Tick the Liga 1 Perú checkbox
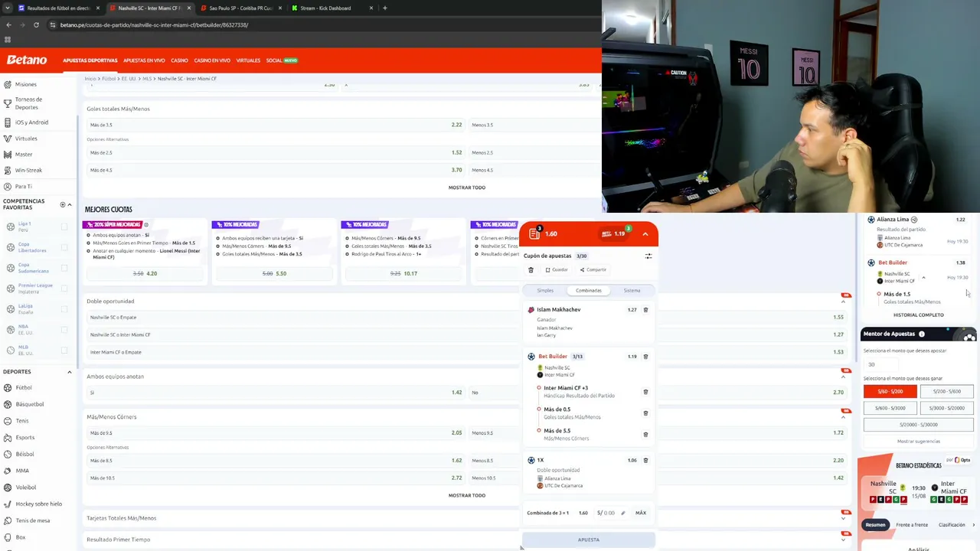Screen dimensions: 980x551 (x=64, y=227)
